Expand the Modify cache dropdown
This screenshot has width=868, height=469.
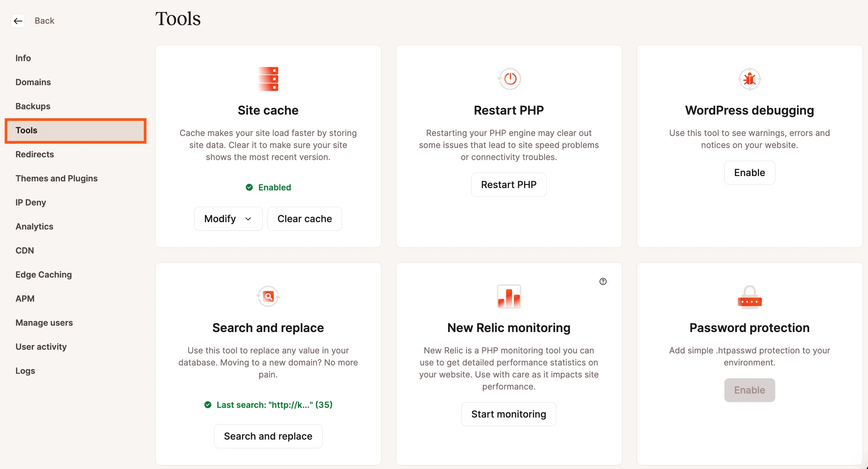[x=228, y=218]
